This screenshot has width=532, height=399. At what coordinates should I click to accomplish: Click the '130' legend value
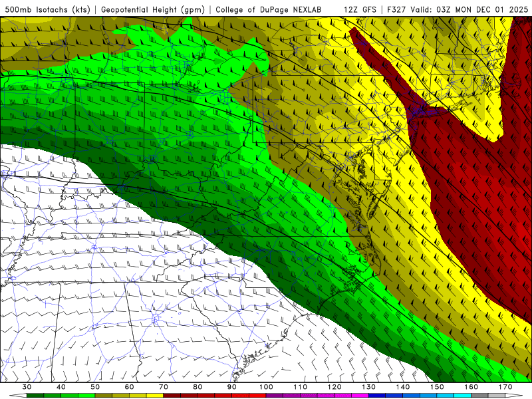click(369, 387)
